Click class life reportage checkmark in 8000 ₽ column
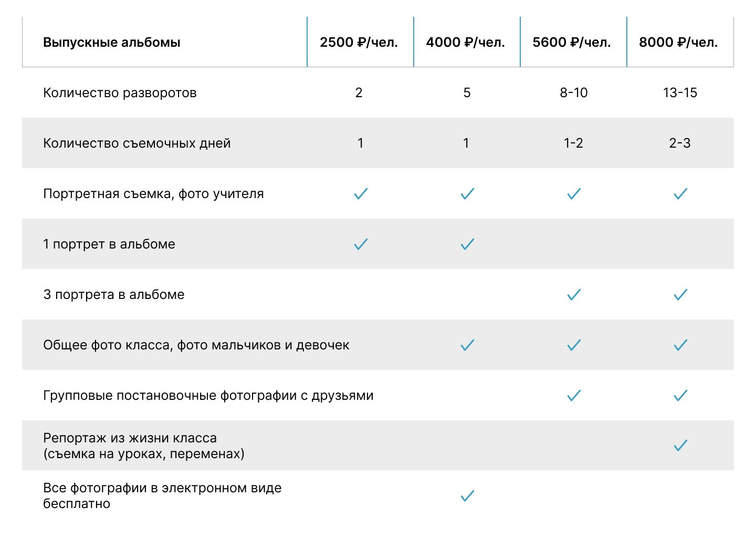This screenshot has height=538, width=756. coord(680,446)
